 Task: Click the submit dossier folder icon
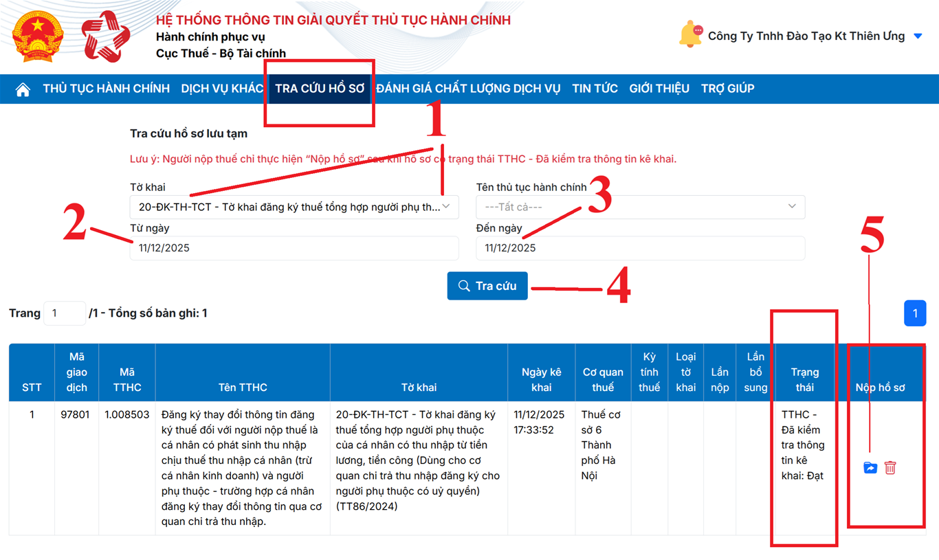870,468
